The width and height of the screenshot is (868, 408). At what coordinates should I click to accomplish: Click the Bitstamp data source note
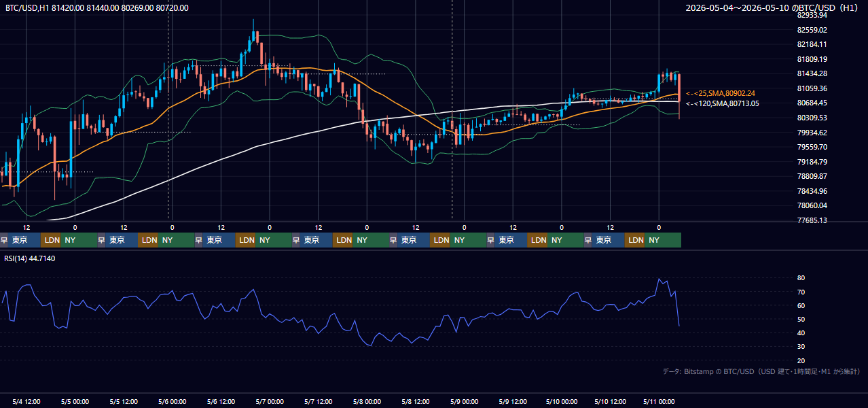(x=761, y=371)
